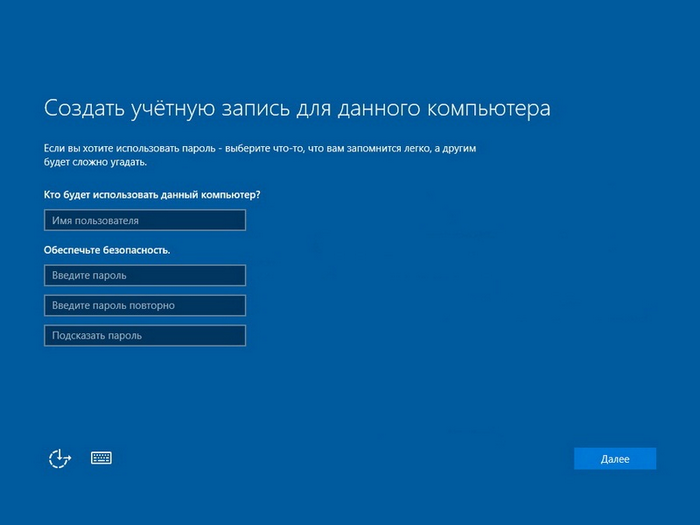
Task: Activate the password confirmation box
Action: click(145, 305)
